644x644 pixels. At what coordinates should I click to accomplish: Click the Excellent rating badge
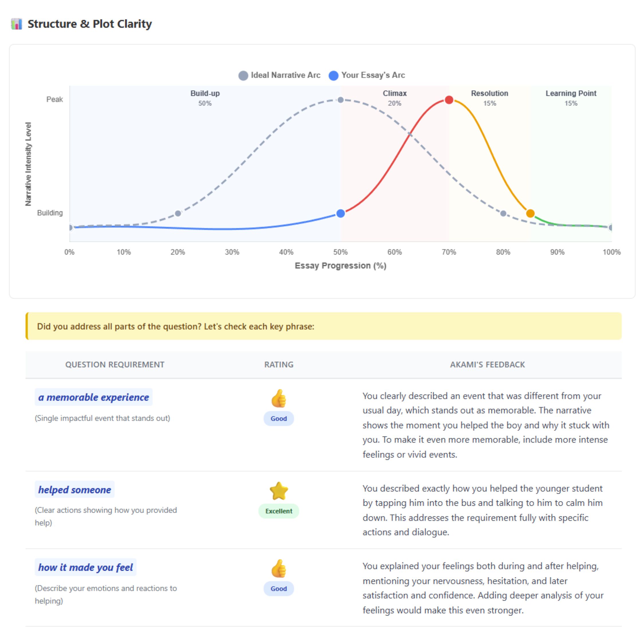pyautogui.click(x=279, y=511)
